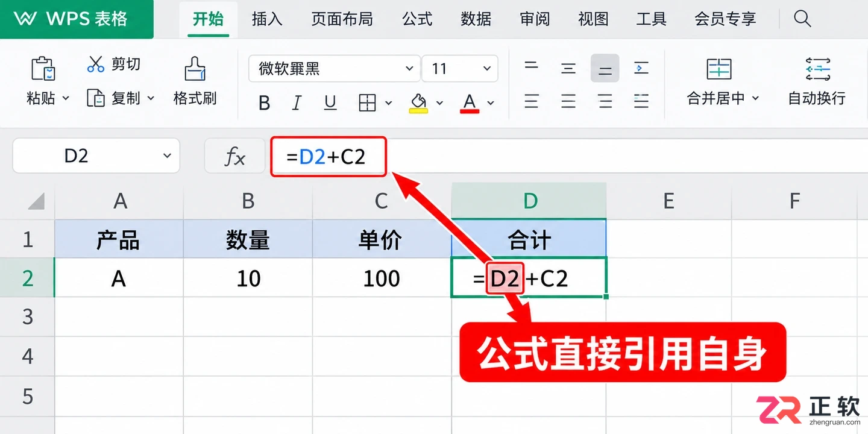This screenshot has width=868, height=434.
Task: Open the name box D2 dropdown
Action: click(167, 156)
